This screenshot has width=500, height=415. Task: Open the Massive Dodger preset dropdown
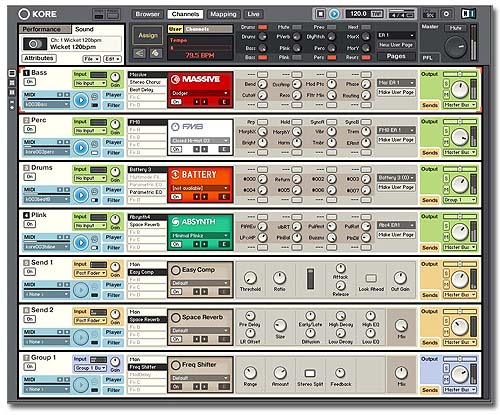[x=200, y=93]
